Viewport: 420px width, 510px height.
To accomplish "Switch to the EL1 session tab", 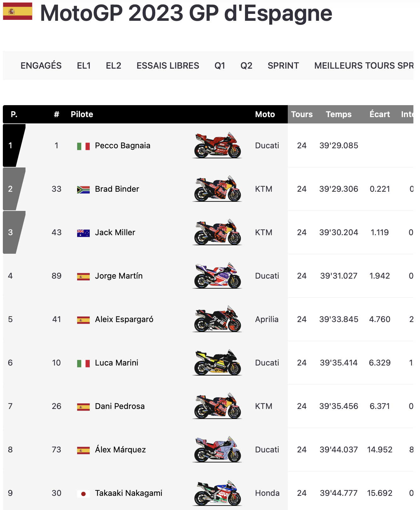I will pos(84,65).
